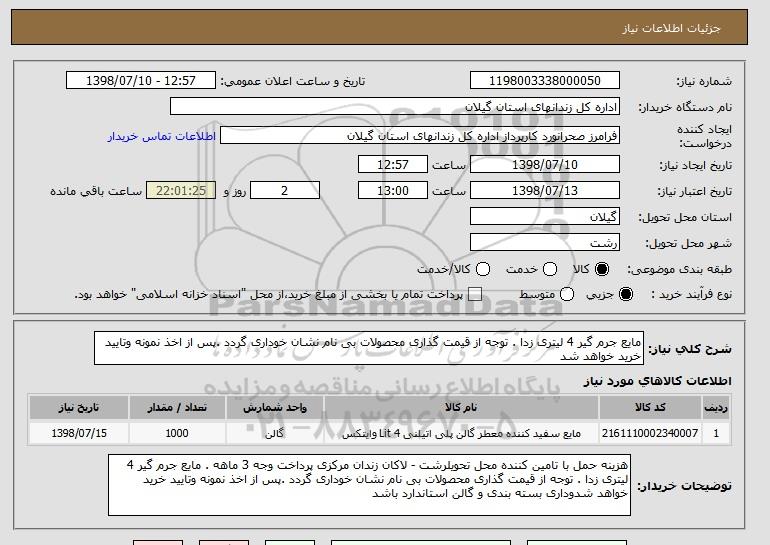770x545 pixels.
Task: Click the تاریخ نیاز column header
Action: pyautogui.click(x=79, y=408)
